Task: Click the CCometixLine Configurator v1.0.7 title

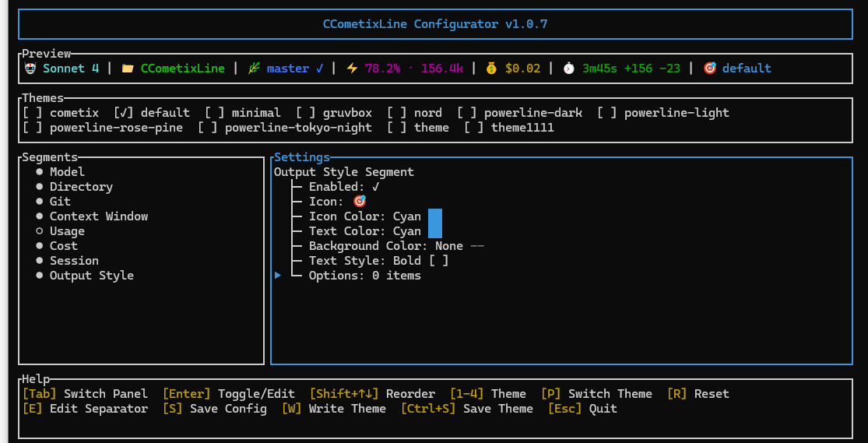Action: pos(435,24)
